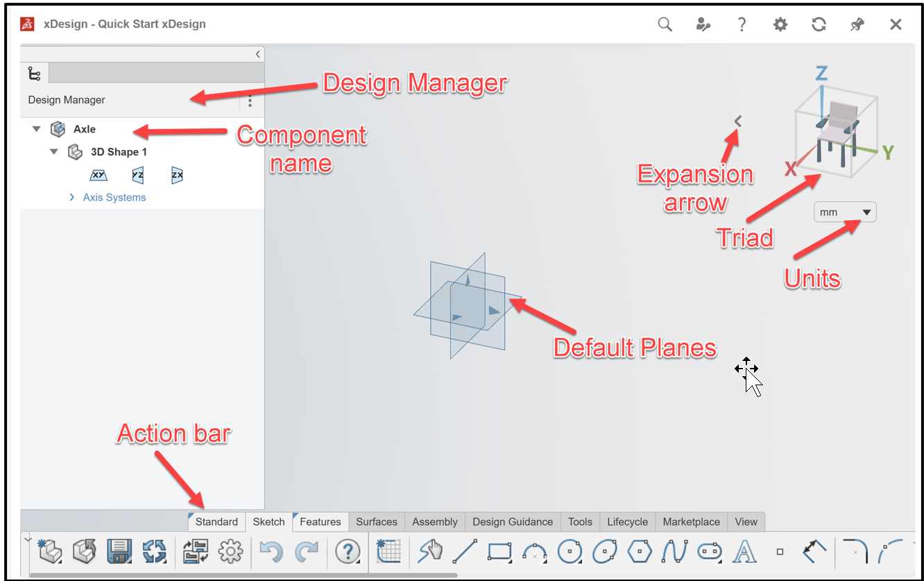Select the Polygon sketch tool
This screenshot has width=924, height=581.
pyautogui.click(x=640, y=552)
